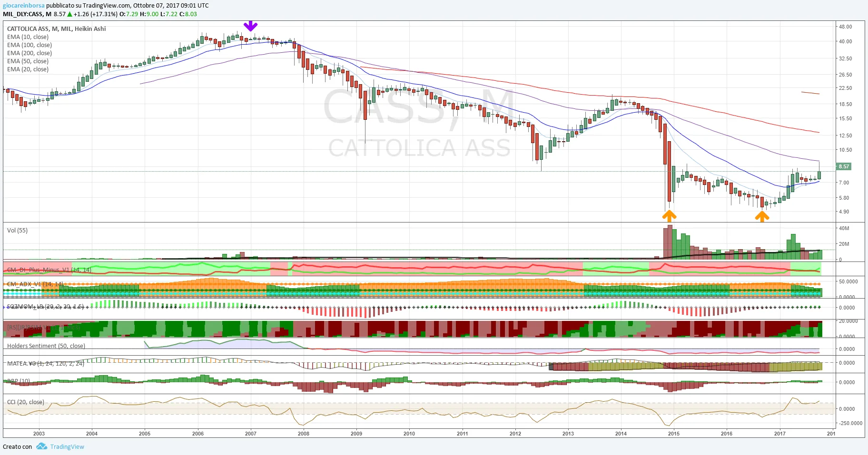Click the 2005 label on time axis
Viewport: 868px width, 455px height.
click(x=145, y=434)
